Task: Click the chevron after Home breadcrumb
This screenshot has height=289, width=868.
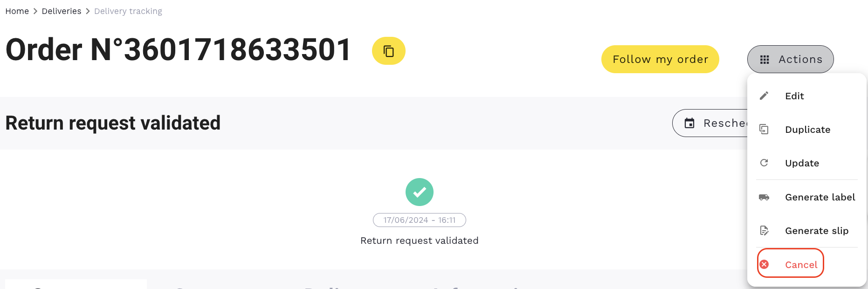Action: tap(35, 11)
